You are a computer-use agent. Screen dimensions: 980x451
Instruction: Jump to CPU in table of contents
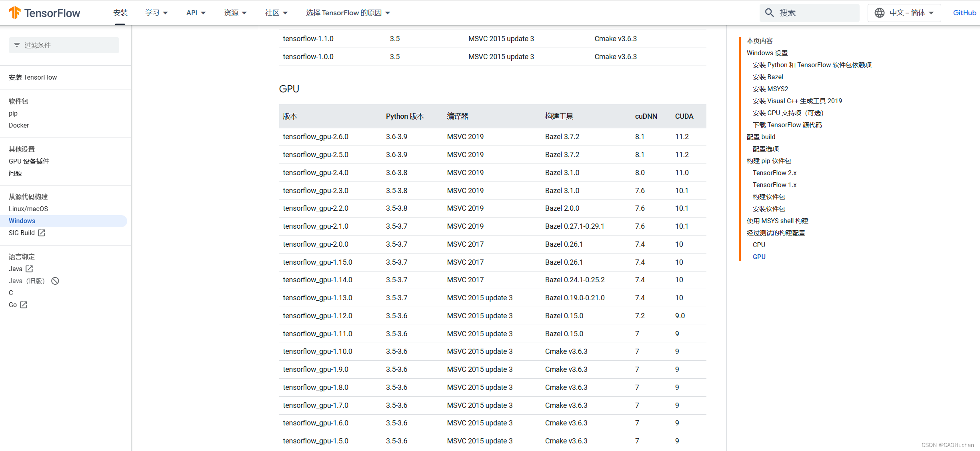[759, 245]
